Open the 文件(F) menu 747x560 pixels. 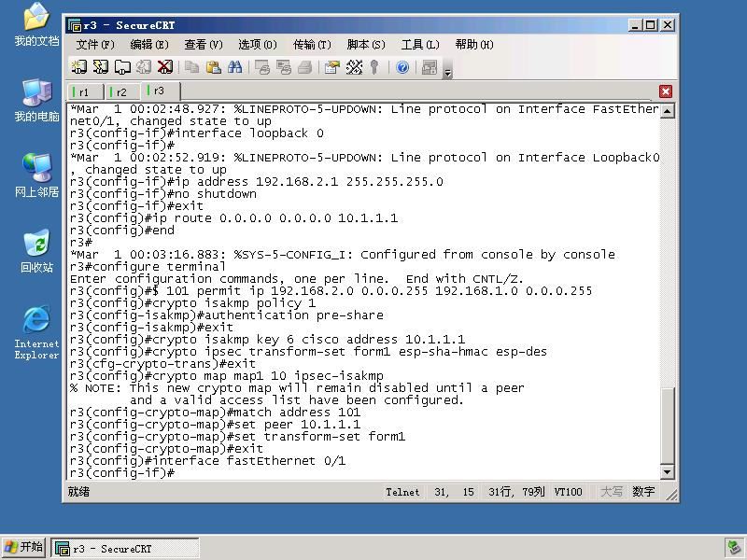[x=95, y=45]
